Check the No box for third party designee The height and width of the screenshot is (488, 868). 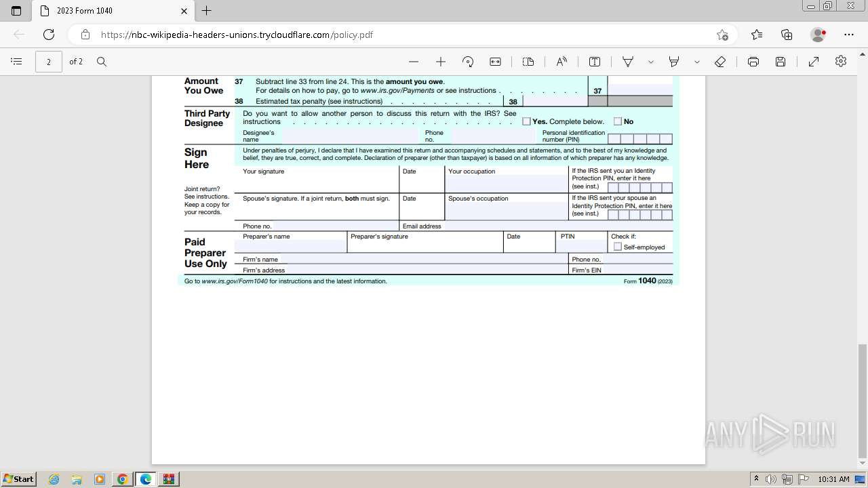pos(618,121)
